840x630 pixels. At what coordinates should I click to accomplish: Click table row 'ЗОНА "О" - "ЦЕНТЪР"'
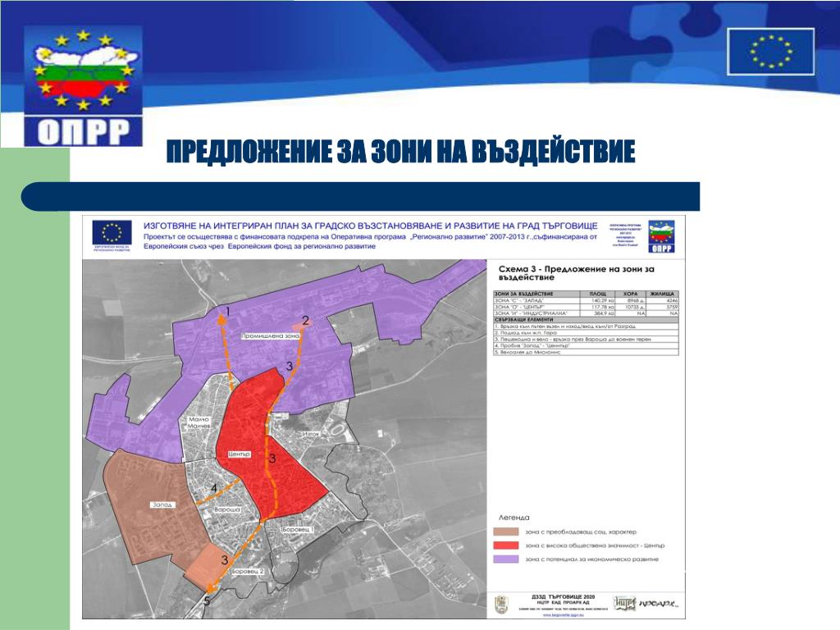tap(586, 307)
